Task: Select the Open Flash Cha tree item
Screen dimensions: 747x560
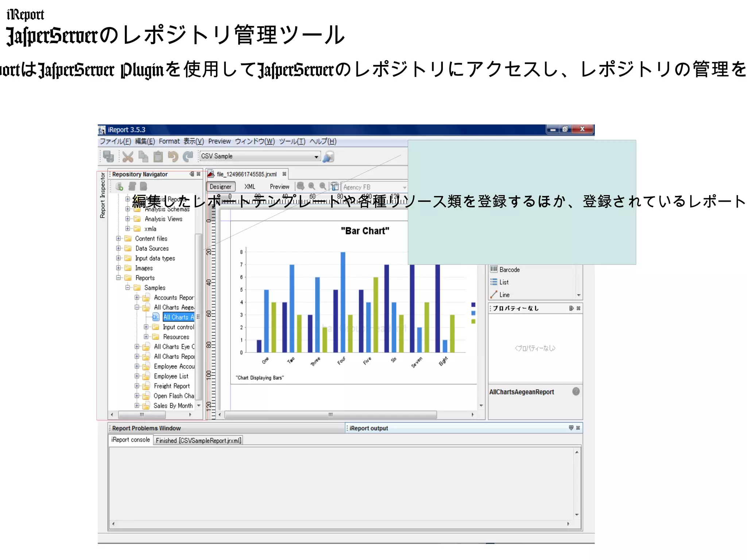Action: (174, 395)
